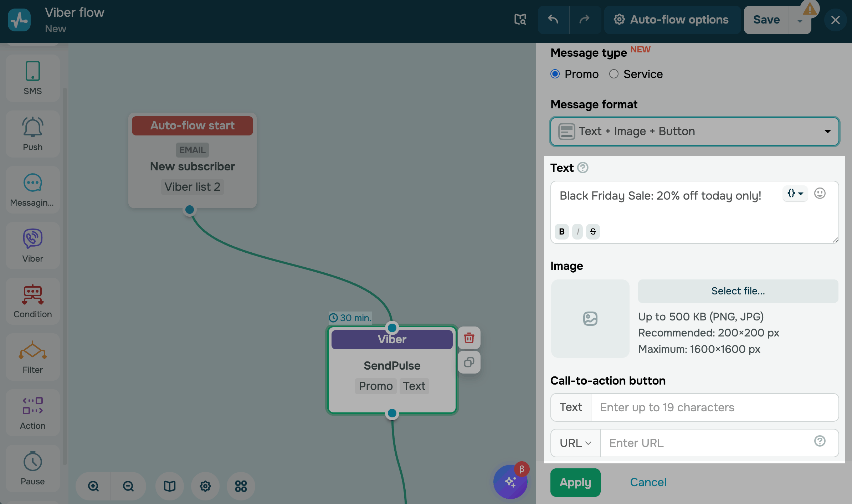Zoom in on the flow canvas
Image resolution: width=852 pixels, height=504 pixels.
point(93,486)
